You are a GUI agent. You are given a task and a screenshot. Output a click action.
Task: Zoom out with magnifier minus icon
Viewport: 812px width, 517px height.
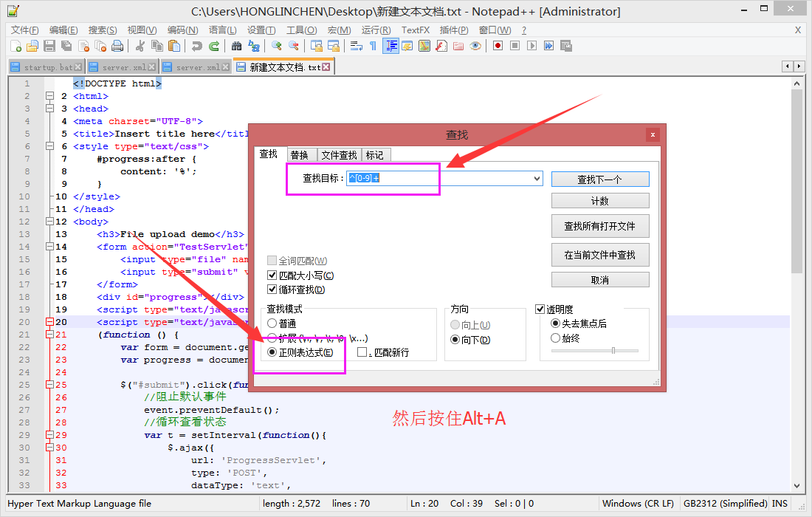(x=294, y=46)
